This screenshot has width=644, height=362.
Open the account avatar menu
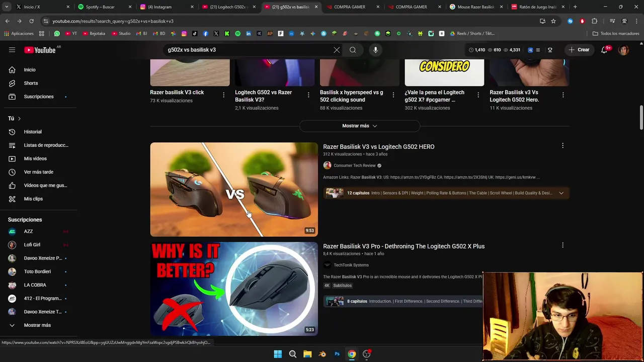tap(623, 50)
